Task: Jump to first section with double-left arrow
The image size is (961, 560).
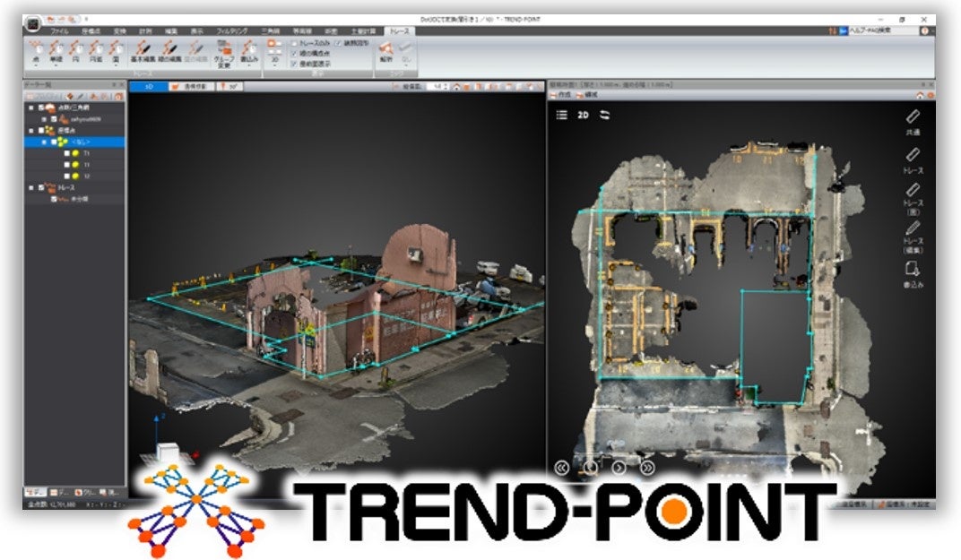Action: [561, 468]
